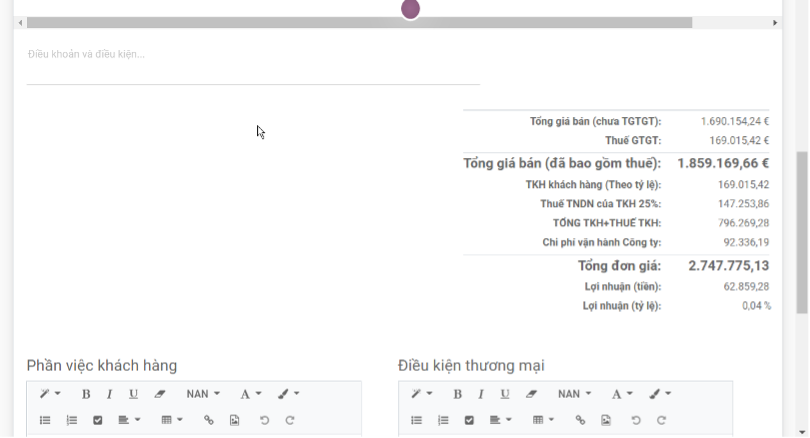810x438 pixels.
Task: Click eraser remove-format in Điều kiện thương mại editor
Action: point(531,394)
